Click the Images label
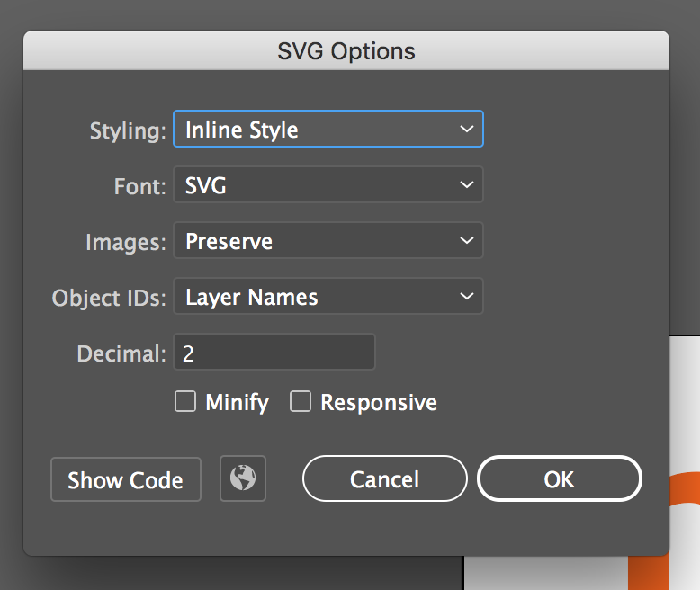This screenshot has height=590, width=700. click(x=126, y=242)
